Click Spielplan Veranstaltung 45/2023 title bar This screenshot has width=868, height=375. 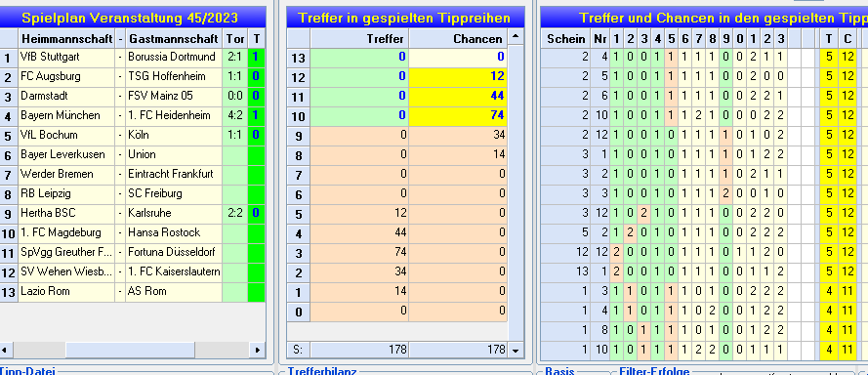point(133,18)
